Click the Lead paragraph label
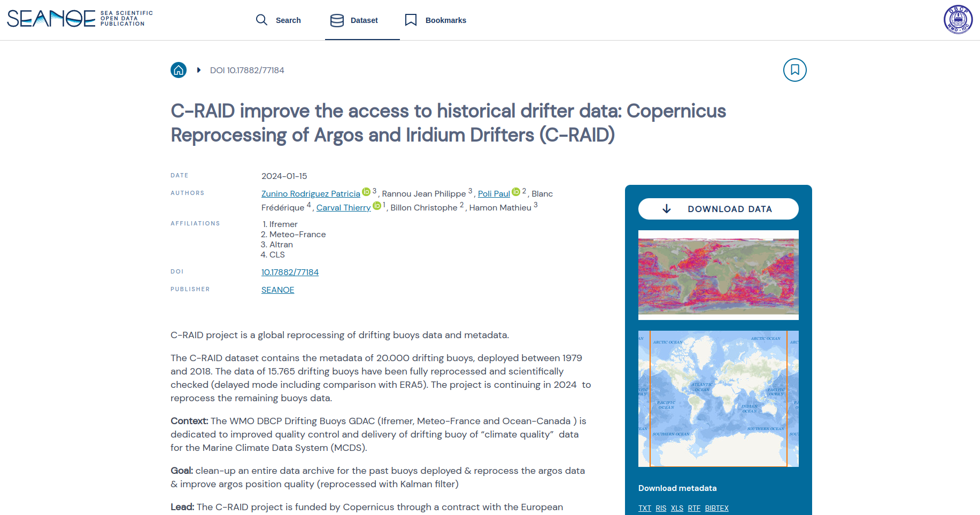 pos(182,507)
